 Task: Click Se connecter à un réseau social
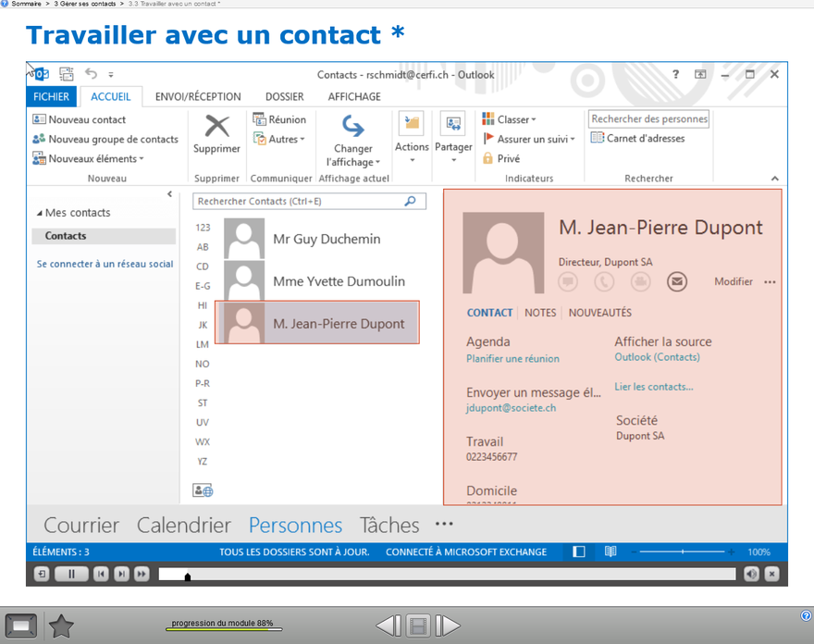pyautogui.click(x=105, y=264)
